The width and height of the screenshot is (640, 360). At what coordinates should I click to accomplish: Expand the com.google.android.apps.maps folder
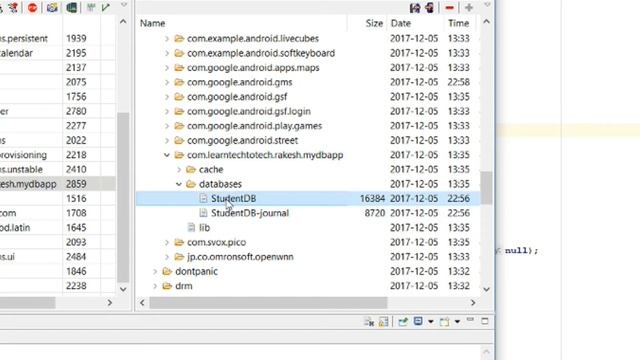pyautogui.click(x=167, y=68)
